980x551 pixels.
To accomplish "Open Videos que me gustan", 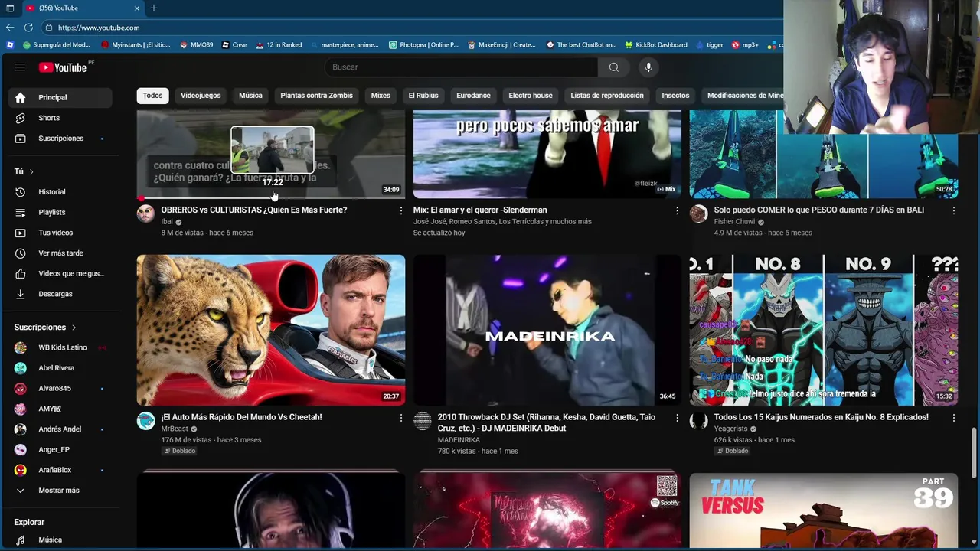I will pyautogui.click(x=60, y=273).
